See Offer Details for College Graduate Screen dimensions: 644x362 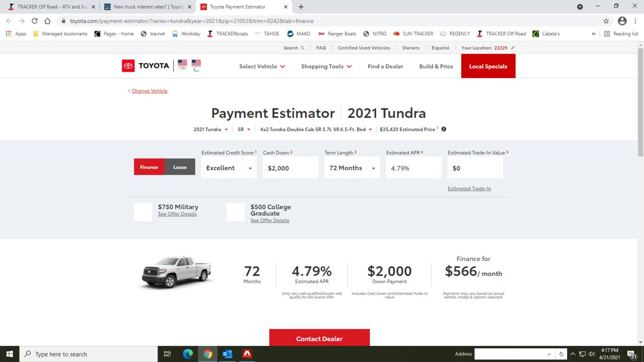coord(270,221)
